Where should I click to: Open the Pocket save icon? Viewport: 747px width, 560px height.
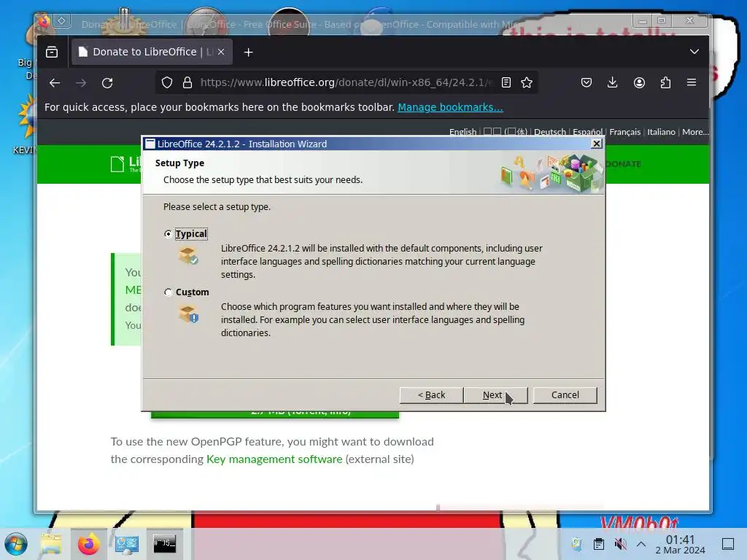tap(587, 83)
